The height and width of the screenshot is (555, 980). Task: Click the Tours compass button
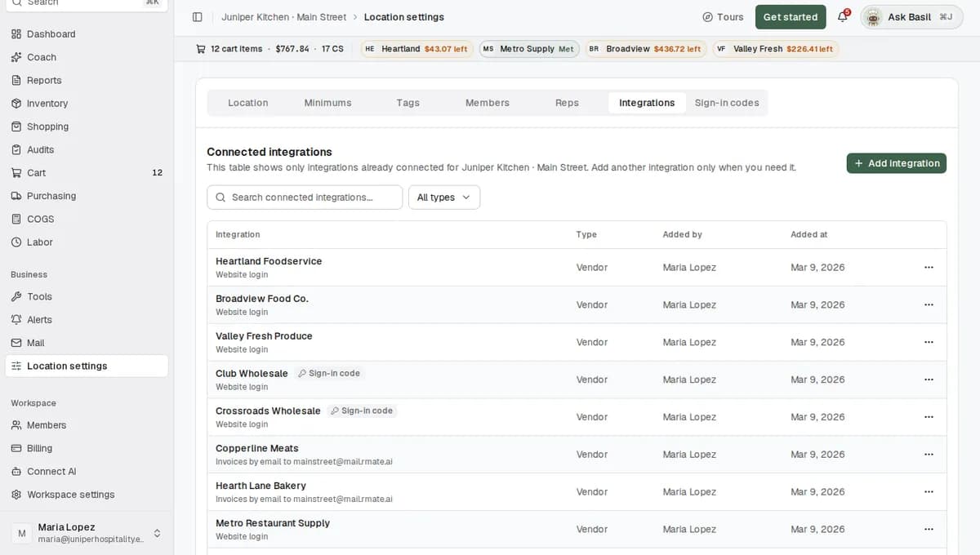[723, 17]
